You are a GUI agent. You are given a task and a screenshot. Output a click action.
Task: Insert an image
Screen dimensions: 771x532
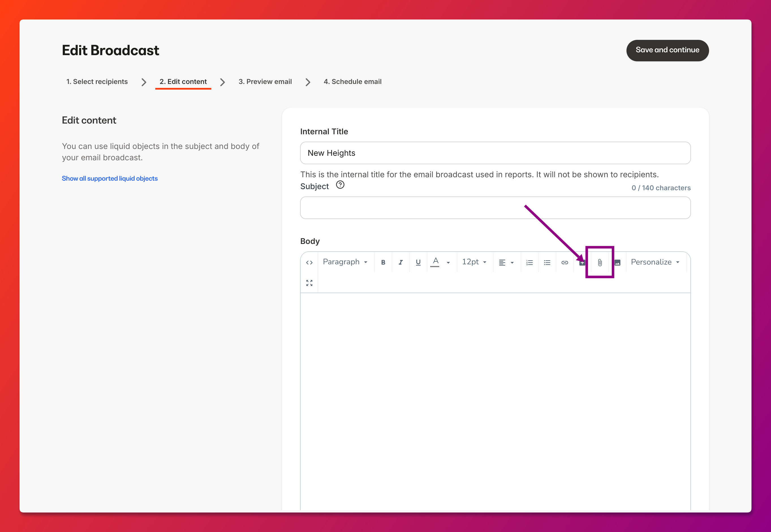coord(617,263)
